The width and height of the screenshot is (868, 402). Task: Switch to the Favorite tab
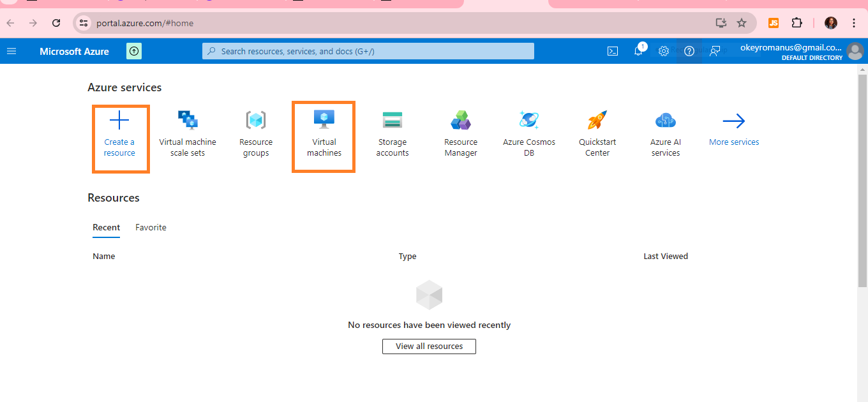(x=151, y=228)
